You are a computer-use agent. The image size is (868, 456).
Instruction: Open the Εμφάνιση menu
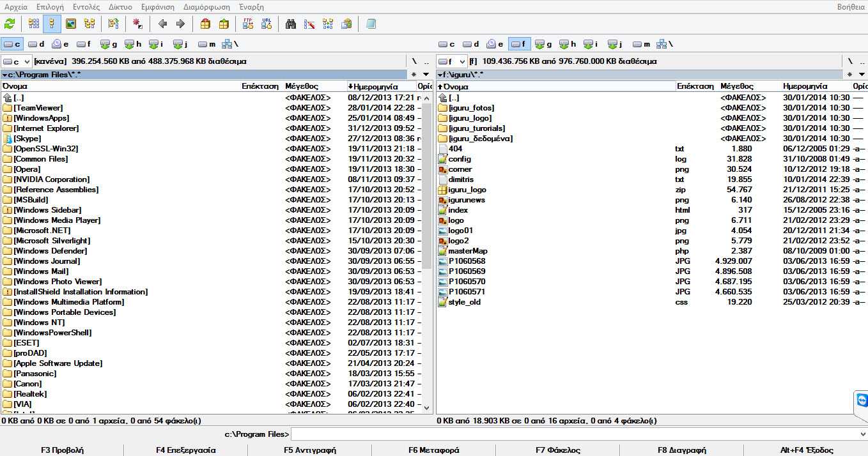click(158, 6)
